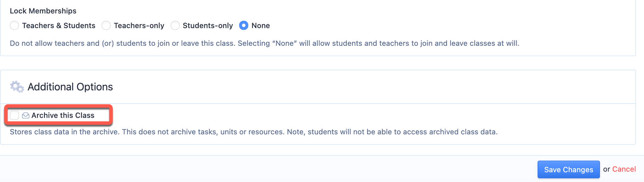Screen dimensions: 644x182
Task: Click the gears icon beside Additional Options
Action: tap(17, 87)
